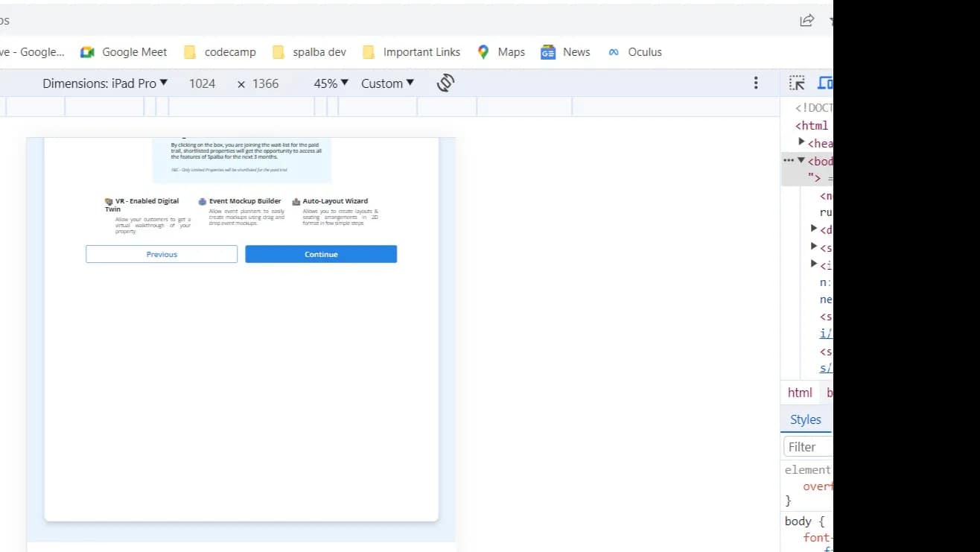Toggle the device toolbar icon
Viewport: 980px width, 552px height.
click(x=825, y=83)
